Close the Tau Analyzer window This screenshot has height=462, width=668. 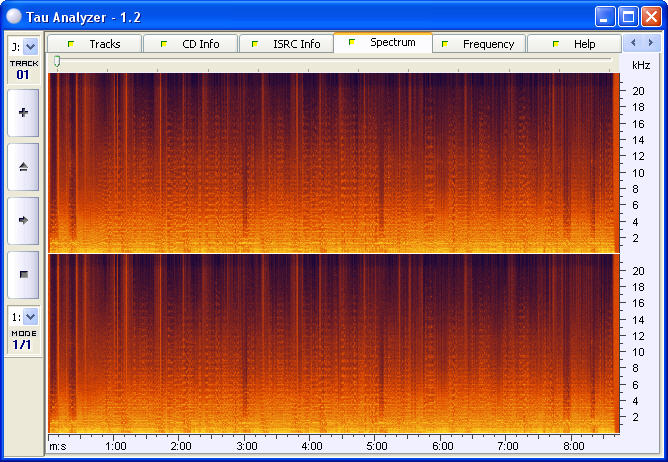point(651,16)
